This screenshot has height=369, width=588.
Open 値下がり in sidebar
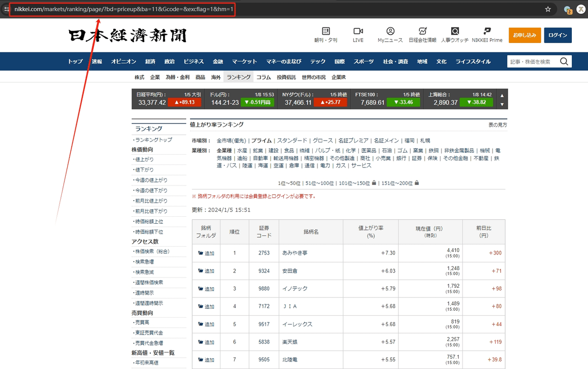tap(144, 170)
